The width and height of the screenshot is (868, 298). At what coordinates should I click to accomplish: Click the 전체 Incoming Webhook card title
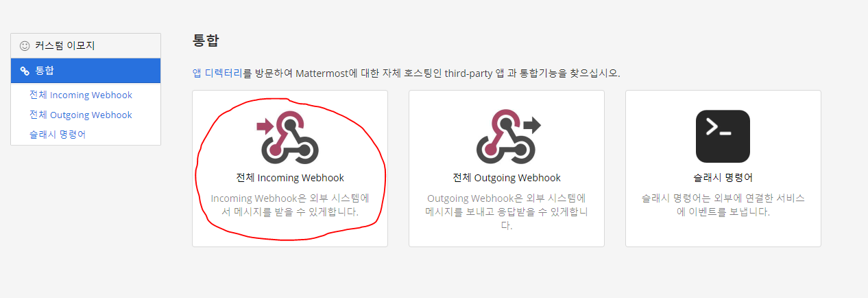click(290, 178)
